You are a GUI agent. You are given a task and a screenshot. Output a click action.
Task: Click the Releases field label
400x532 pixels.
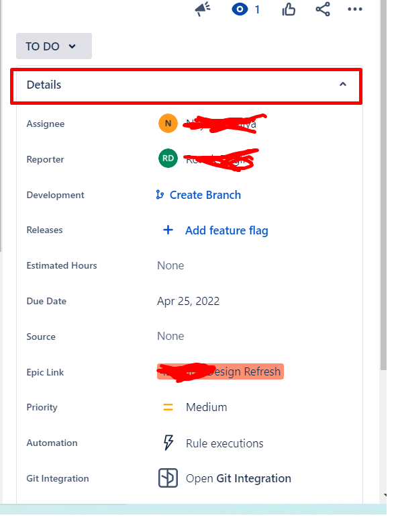[44, 230]
